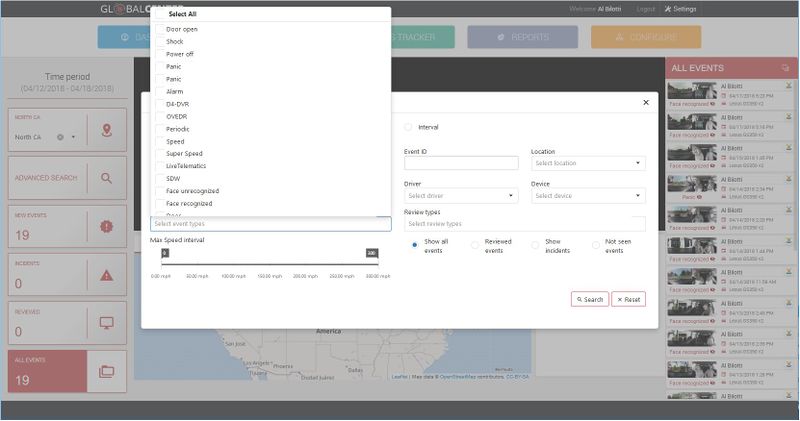Image resolution: width=800 pixels, height=421 pixels.
Task: Click the Reviewed monitor icon
Action: 107,323
